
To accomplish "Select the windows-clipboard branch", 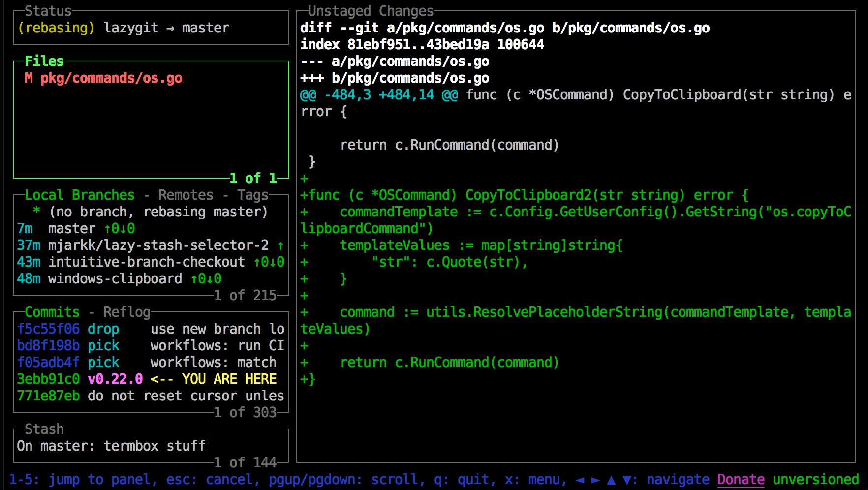I will (115, 278).
